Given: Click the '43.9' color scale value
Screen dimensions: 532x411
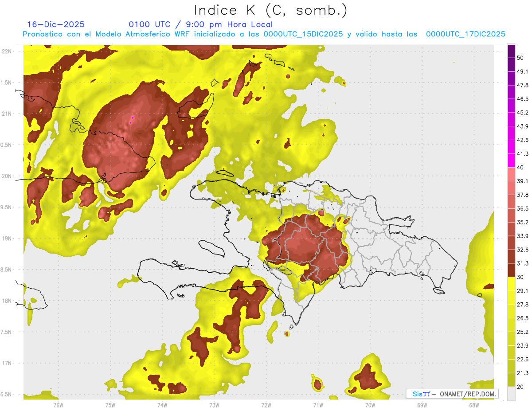Looking at the screenshot, I should 522,126.
